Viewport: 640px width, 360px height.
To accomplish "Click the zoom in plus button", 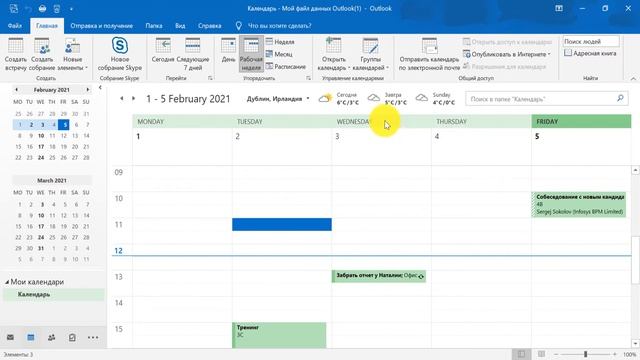I will click(x=615, y=354).
